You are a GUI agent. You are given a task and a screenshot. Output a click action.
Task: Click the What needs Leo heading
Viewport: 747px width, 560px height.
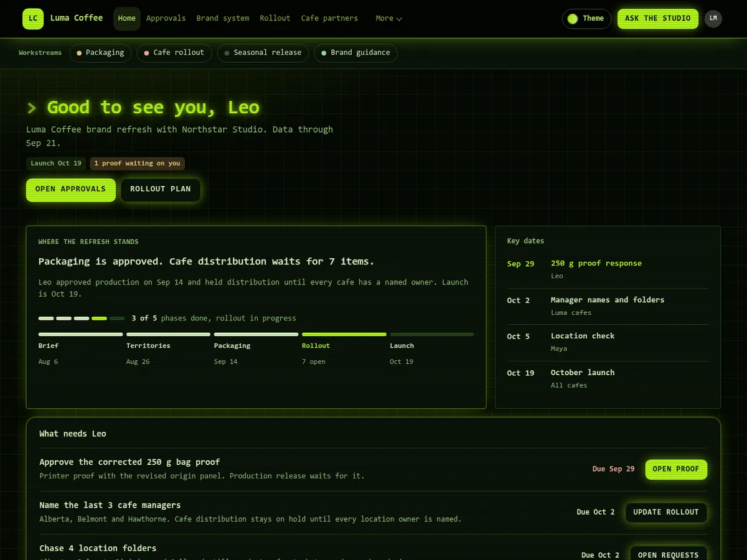click(73, 434)
